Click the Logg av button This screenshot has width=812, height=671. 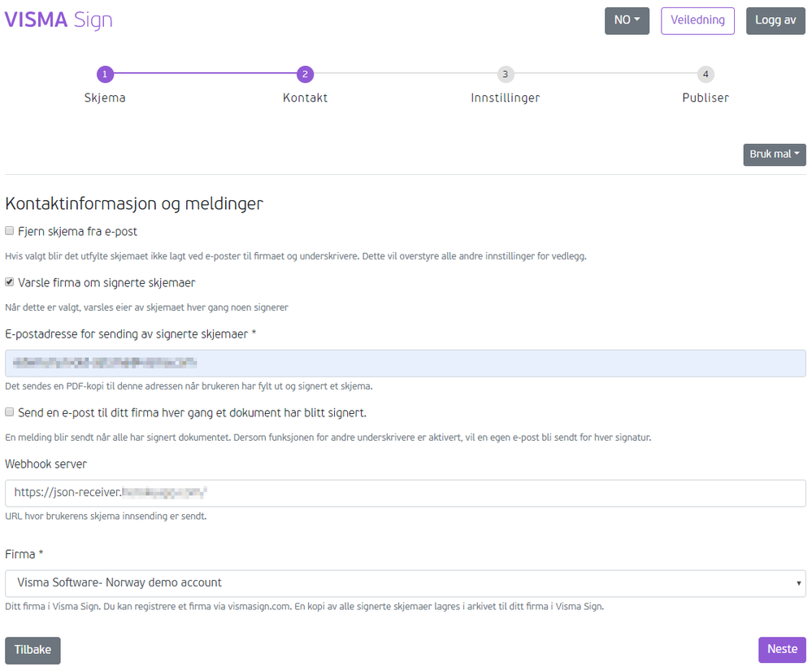pos(775,20)
